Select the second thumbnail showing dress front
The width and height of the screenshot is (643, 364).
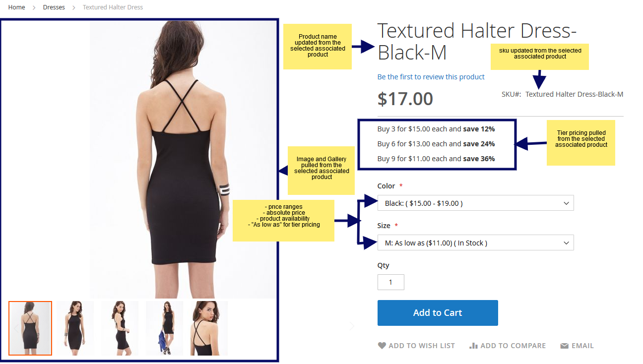pos(75,328)
